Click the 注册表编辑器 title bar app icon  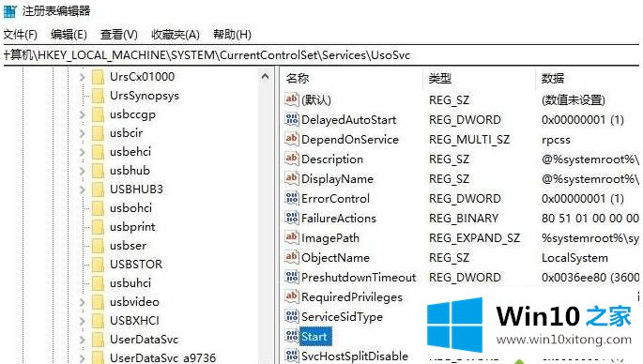pyautogui.click(x=9, y=11)
